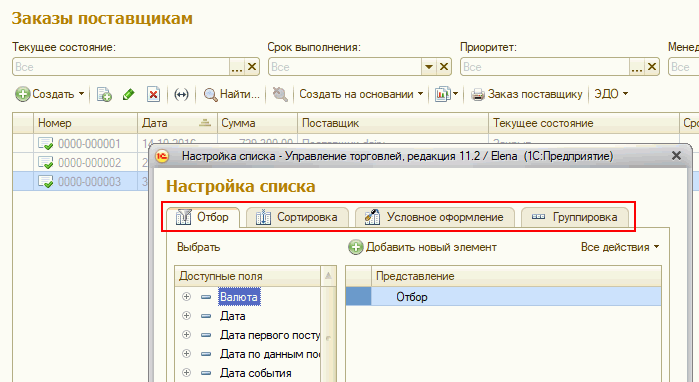
Task: Select the Дата события available field
Action: pos(255,373)
